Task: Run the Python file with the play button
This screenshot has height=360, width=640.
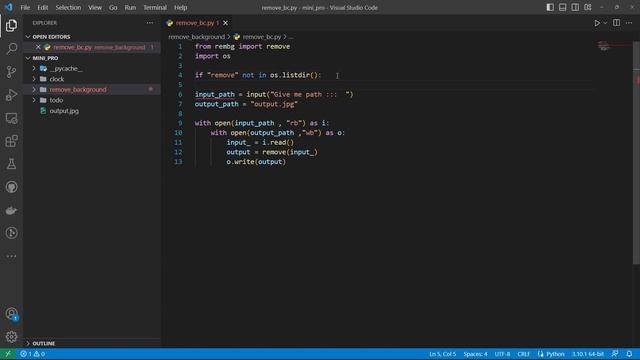Action: point(597,23)
